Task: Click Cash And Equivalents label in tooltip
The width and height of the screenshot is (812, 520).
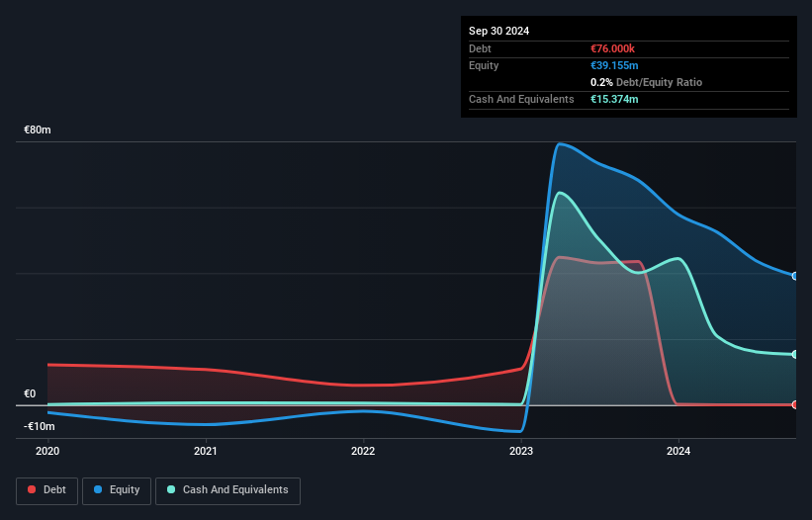Action: coord(521,99)
